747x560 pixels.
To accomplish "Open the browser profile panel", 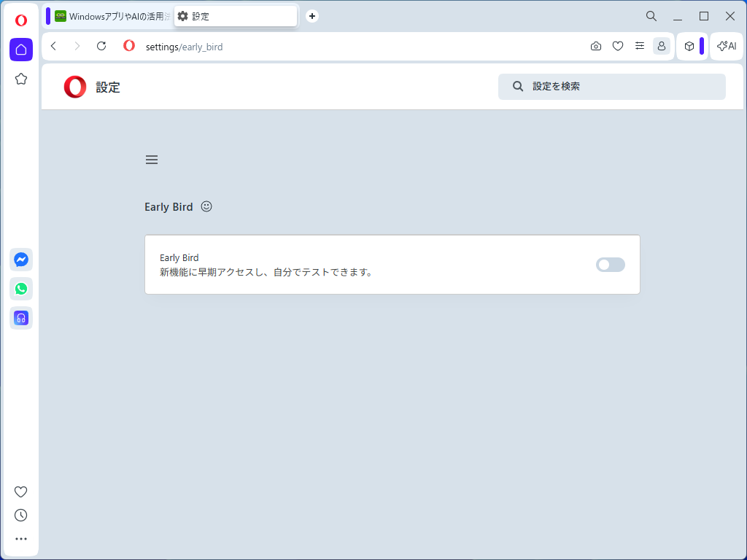I will coord(661,45).
